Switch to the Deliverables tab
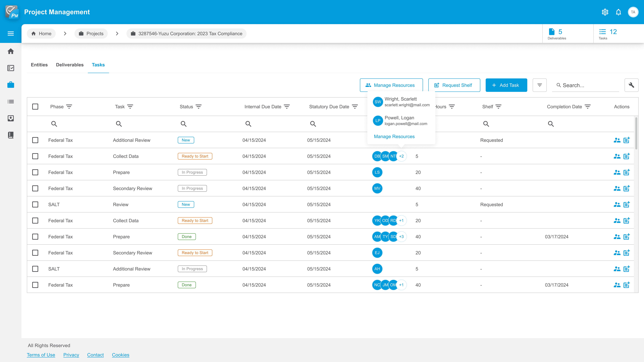This screenshot has height=362, width=644. point(70,65)
